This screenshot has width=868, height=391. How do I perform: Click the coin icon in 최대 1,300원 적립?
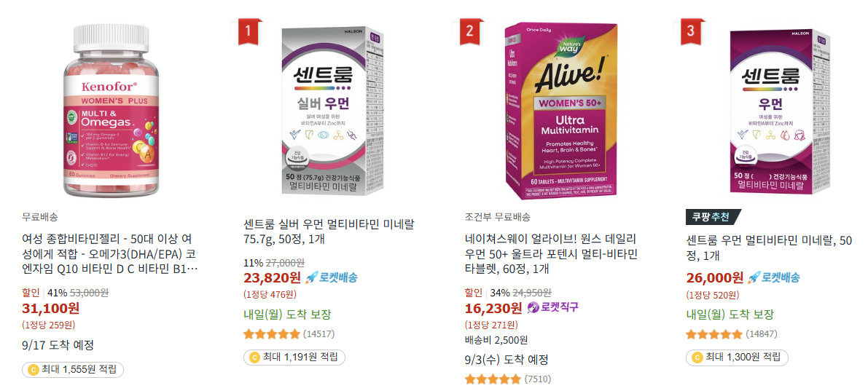(697, 358)
